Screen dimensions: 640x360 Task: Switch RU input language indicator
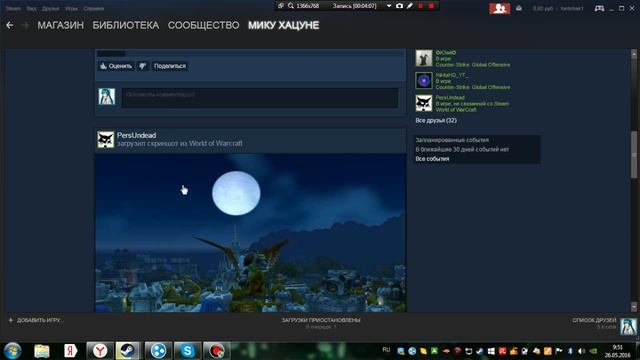[386, 350]
